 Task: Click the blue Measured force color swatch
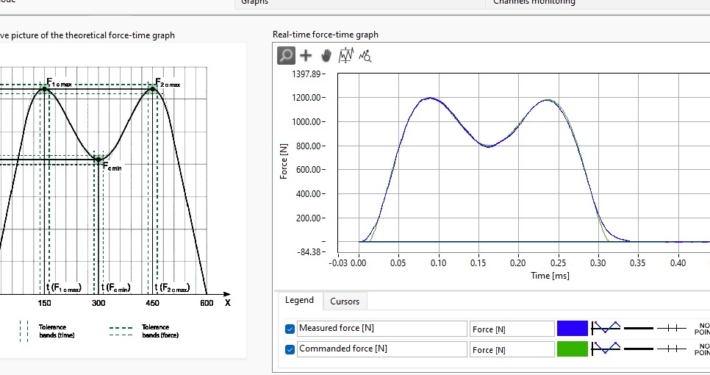pyautogui.click(x=572, y=328)
